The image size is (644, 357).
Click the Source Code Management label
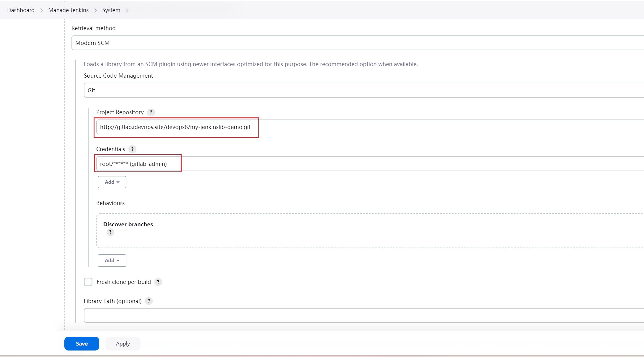[118, 76]
